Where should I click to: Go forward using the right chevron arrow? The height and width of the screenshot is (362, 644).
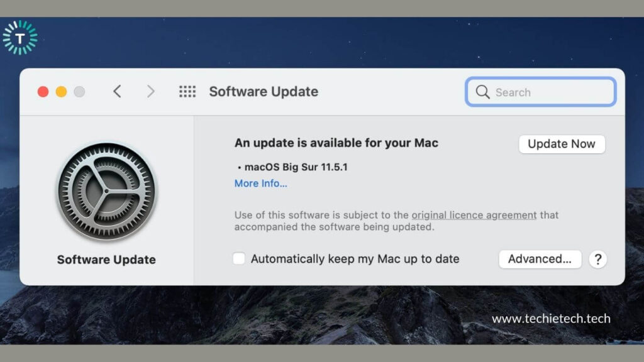(151, 91)
